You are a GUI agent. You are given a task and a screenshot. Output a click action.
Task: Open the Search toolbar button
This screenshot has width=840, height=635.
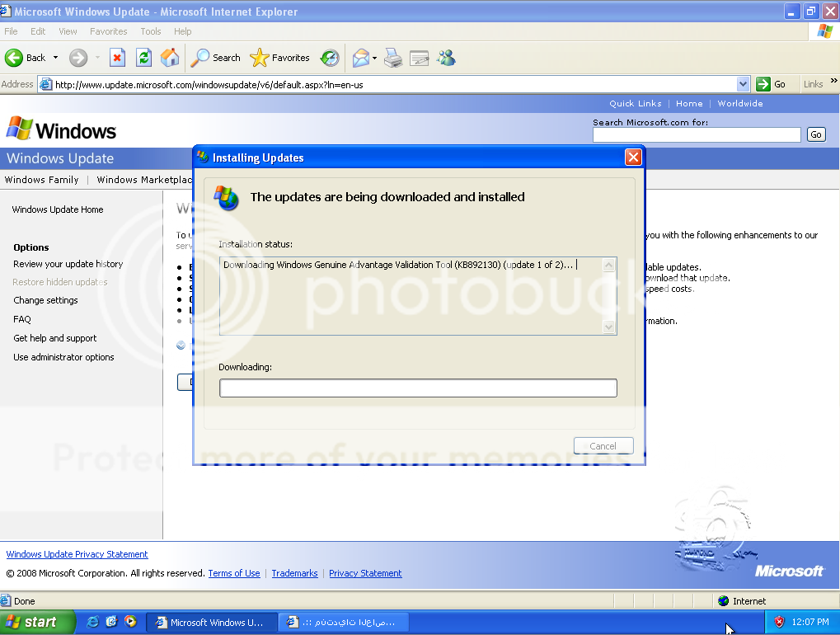[x=215, y=58]
